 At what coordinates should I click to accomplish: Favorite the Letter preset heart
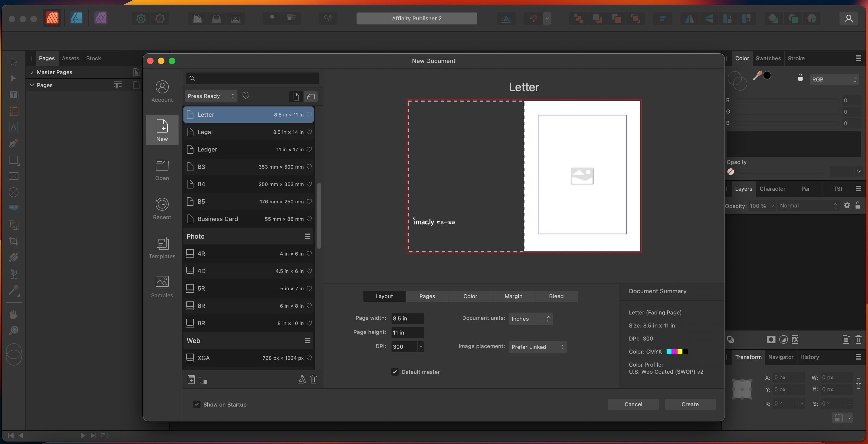[309, 115]
